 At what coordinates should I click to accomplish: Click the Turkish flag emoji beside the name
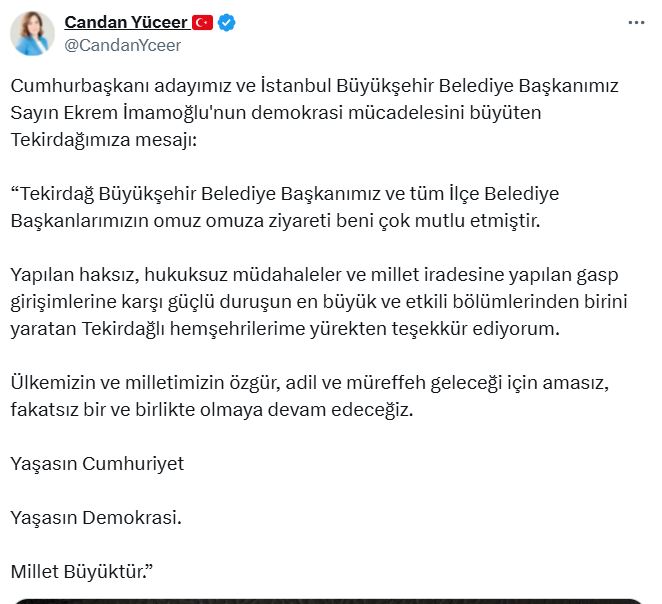202,22
